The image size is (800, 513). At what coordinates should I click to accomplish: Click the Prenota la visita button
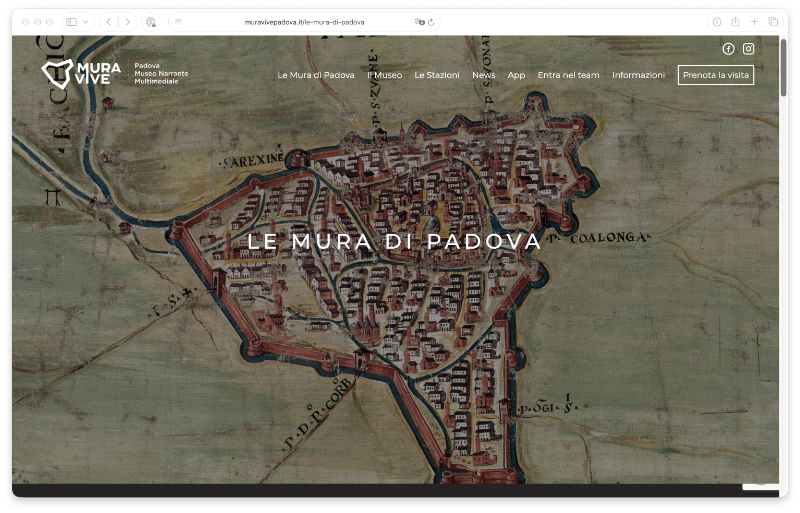[x=716, y=75]
